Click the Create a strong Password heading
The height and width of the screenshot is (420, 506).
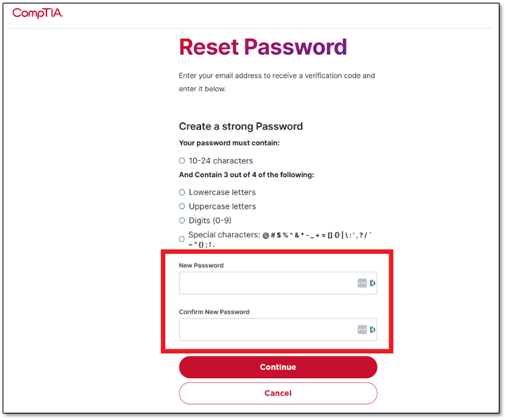241,126
